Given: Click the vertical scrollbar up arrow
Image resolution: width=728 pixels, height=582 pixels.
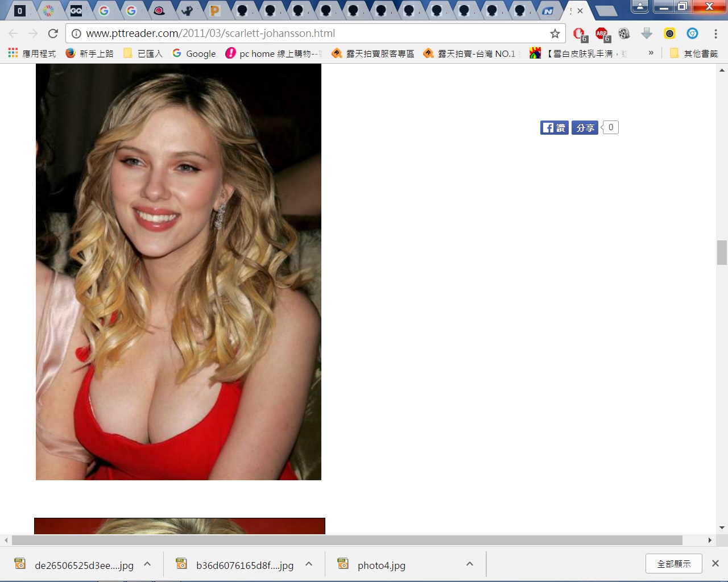Looking at the screenshot, I should 722,70.
